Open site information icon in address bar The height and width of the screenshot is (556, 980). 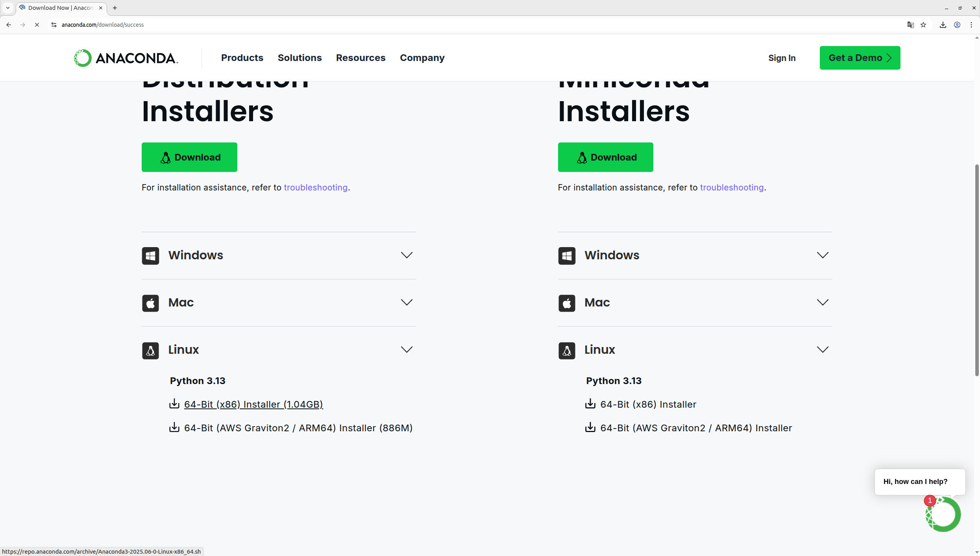coord(54,25)
